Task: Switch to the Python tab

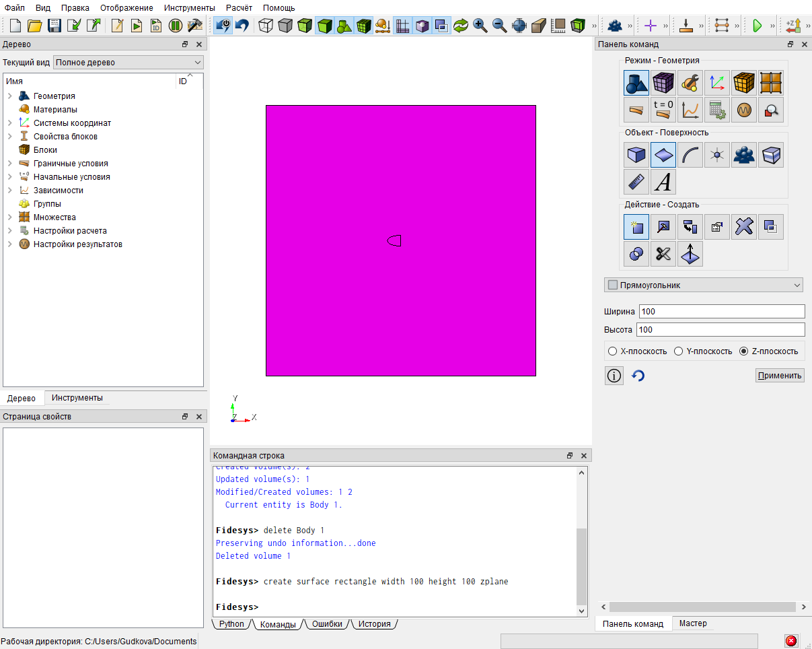Action: 232,624
